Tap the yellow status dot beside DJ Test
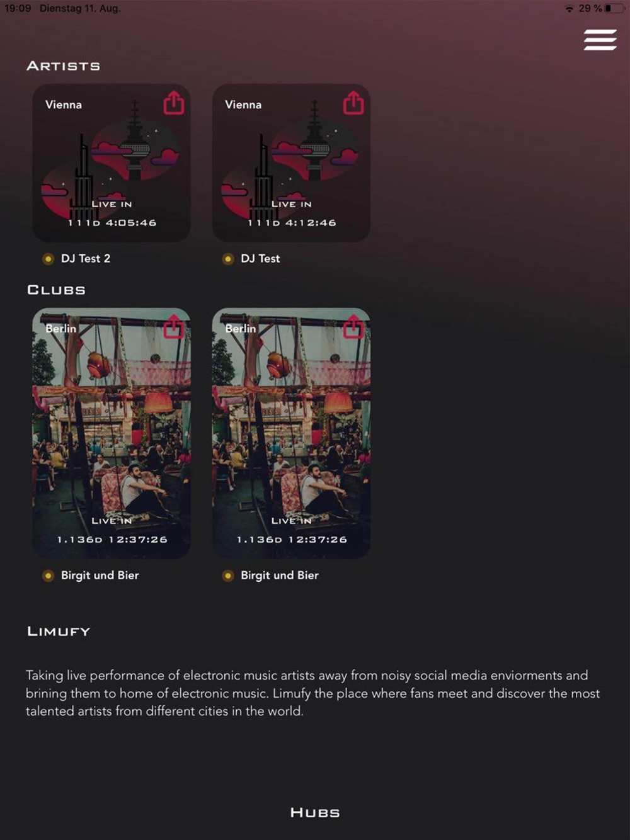 click(x=228, y=259)
